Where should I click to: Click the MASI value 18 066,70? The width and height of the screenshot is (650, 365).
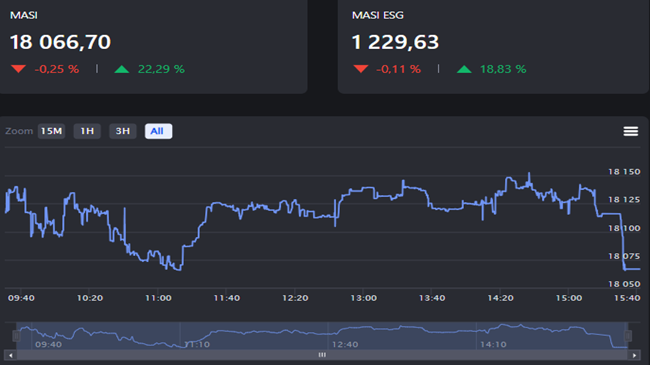coord(61,42)
